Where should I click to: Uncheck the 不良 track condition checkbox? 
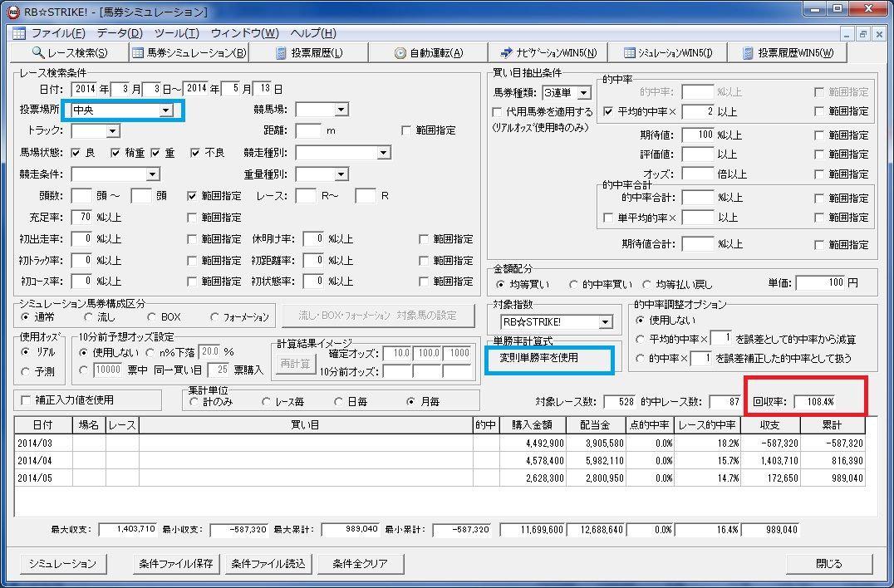[195, 153]
